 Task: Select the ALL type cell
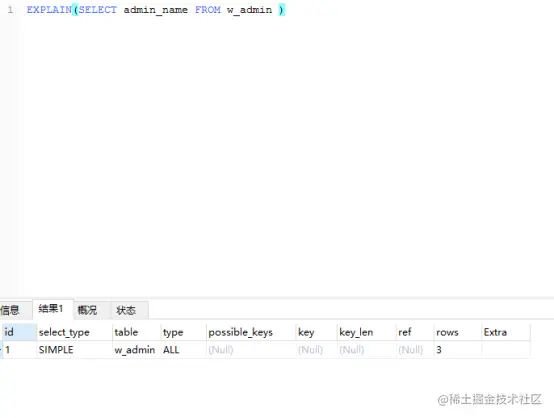click(x=183, y=350)
